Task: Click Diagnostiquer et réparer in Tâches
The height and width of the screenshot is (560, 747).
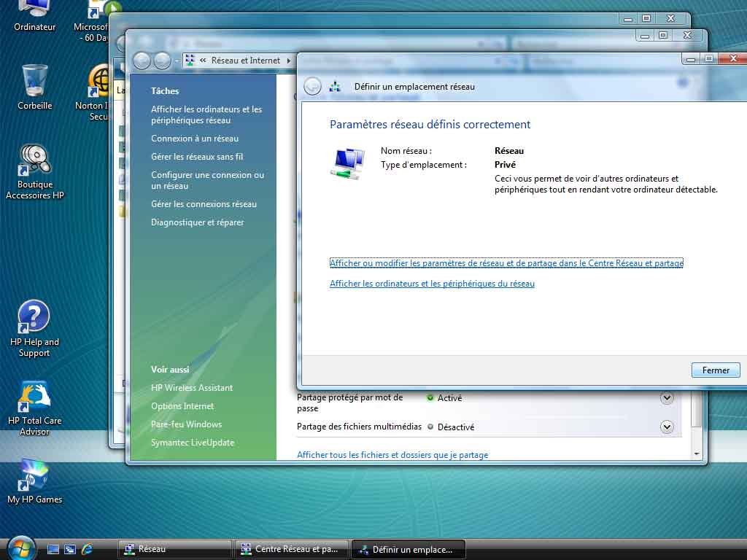Action: click(197, 222)
